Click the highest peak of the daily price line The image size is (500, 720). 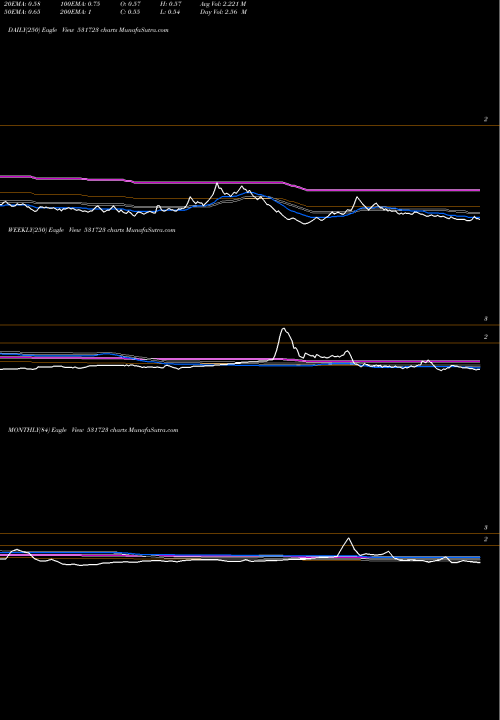point(217,184)
